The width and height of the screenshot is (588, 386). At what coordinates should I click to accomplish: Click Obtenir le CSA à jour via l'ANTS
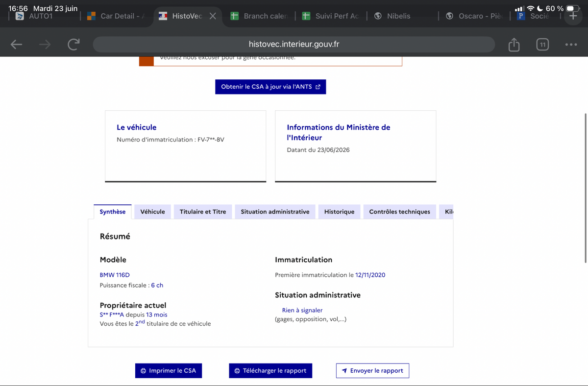(x=270, y=87)
